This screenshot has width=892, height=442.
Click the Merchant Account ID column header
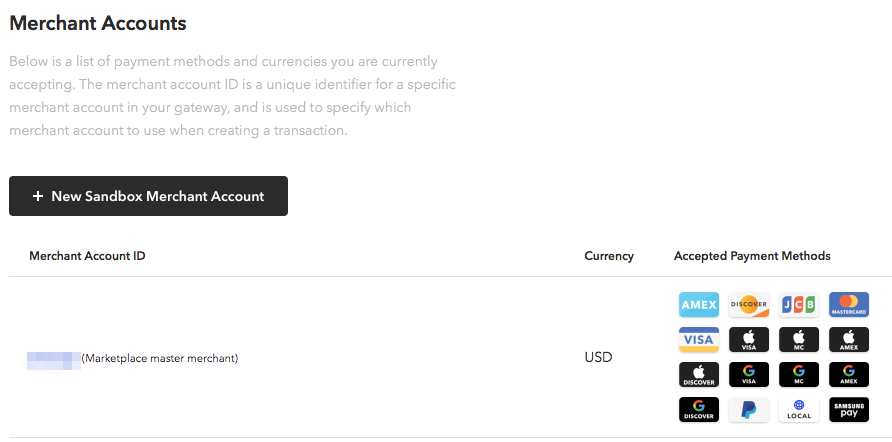[x=87, y=256]
